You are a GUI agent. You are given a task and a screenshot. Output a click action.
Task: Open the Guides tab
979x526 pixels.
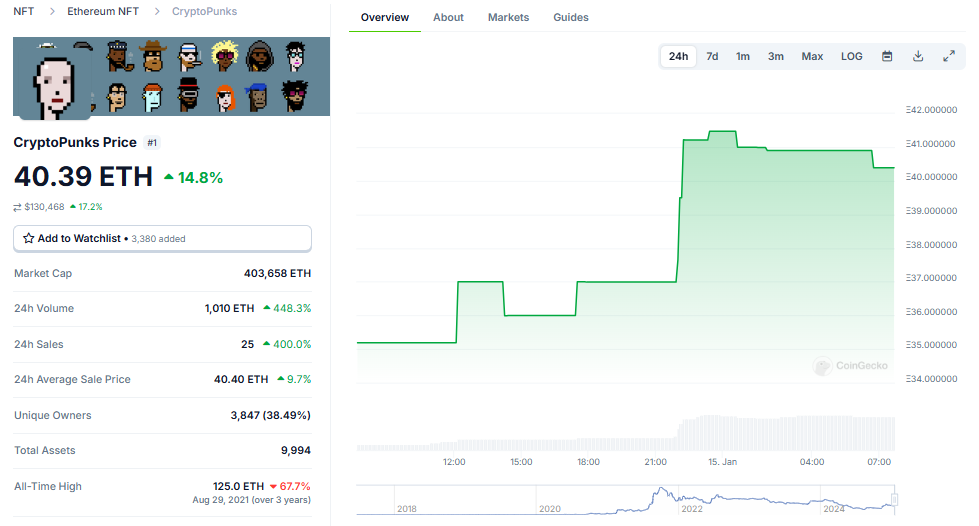[x=571, y=17]
